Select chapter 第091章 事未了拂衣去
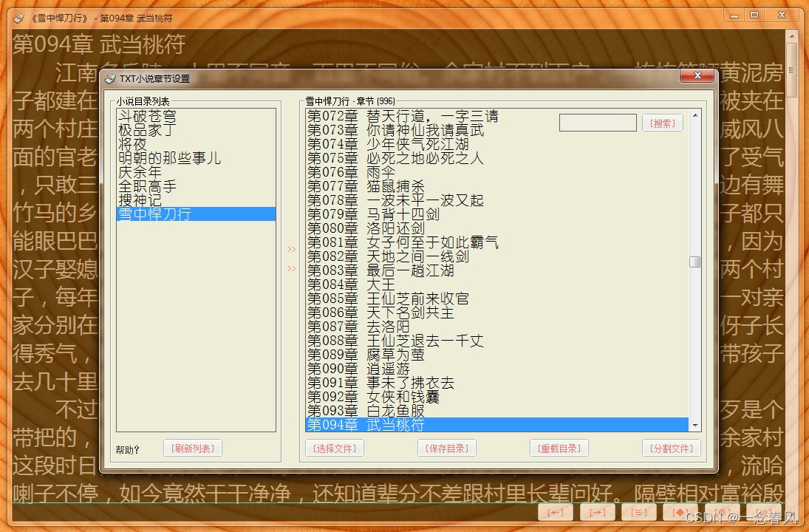This screenshot has height=532, width=809. [497, 382]
